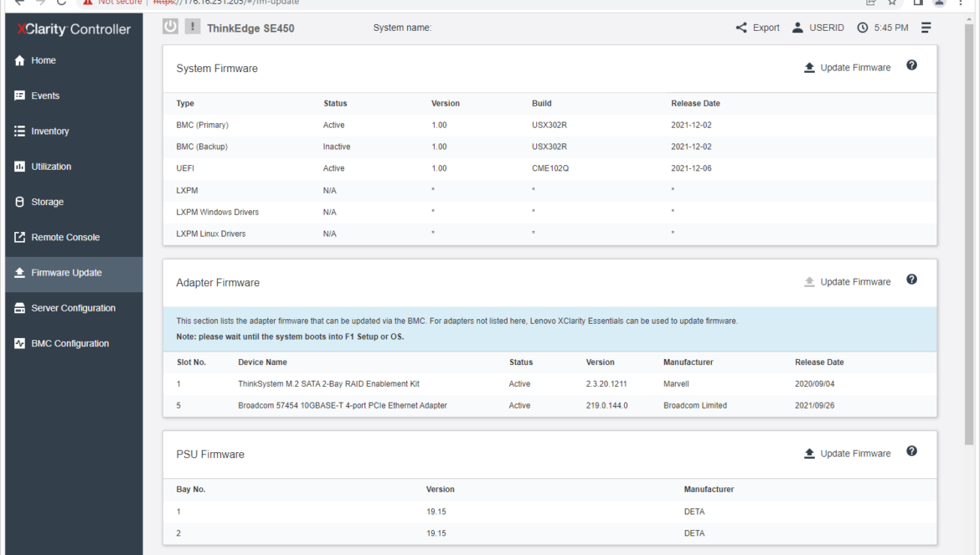Open the Utilization page

pyautogui.click(x=74, y=167)
